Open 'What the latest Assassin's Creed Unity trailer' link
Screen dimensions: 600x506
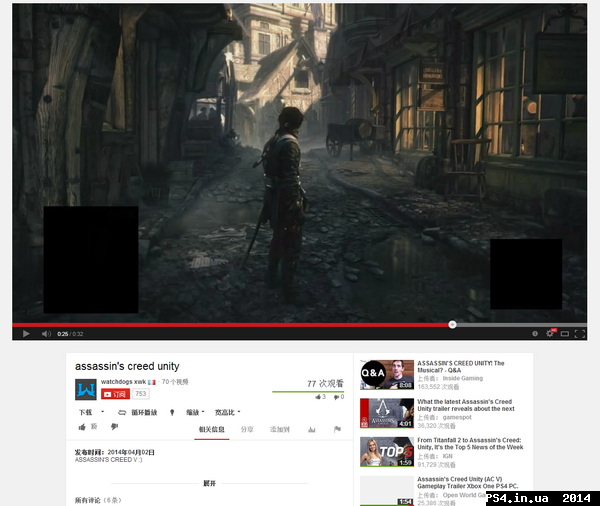[x=466, y=405]
